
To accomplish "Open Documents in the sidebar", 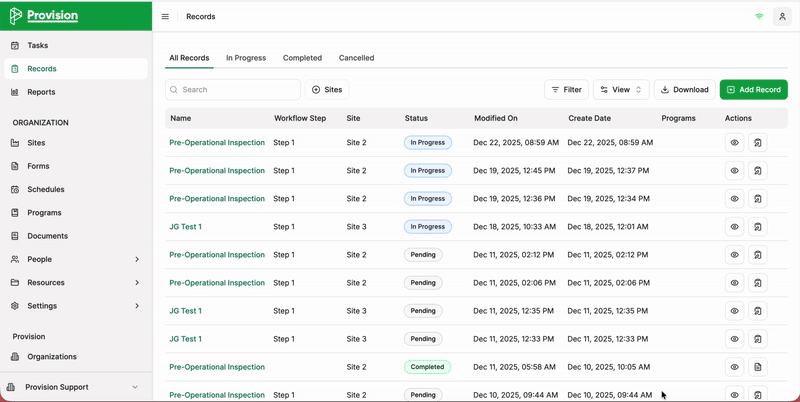I will [x=47, y=236].
